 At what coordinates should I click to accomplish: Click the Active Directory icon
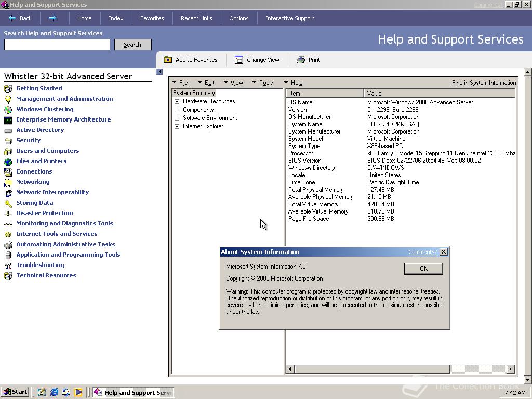[8, 130]
